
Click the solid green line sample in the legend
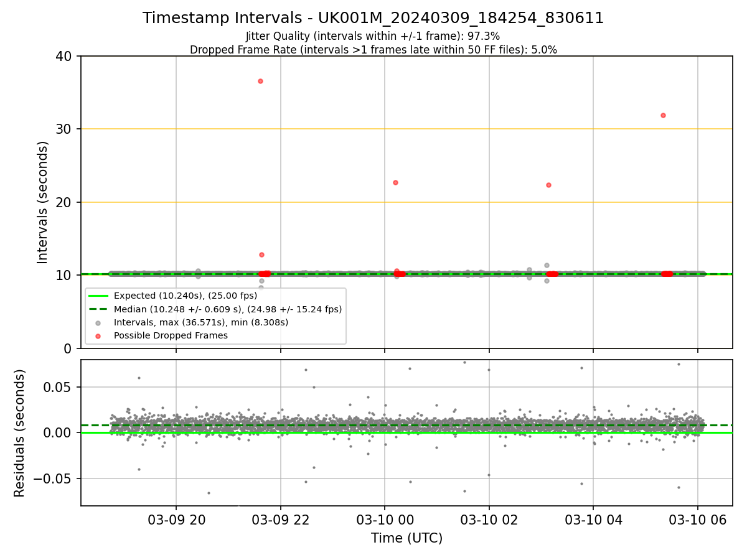[x=98, y=296]
